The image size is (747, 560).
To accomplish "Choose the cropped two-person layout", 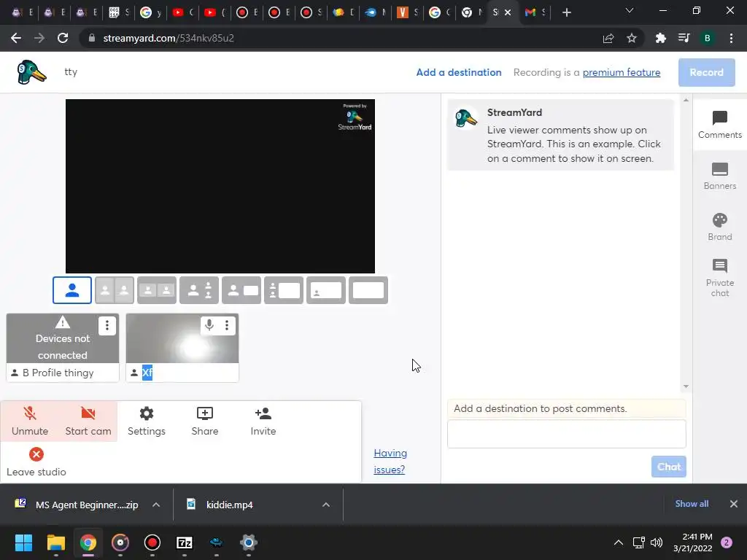I will 157,290.
